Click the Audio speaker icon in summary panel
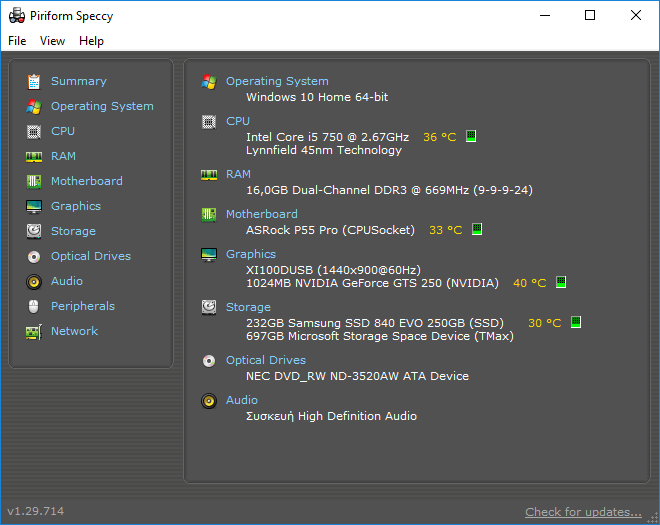 click(209, 401)
